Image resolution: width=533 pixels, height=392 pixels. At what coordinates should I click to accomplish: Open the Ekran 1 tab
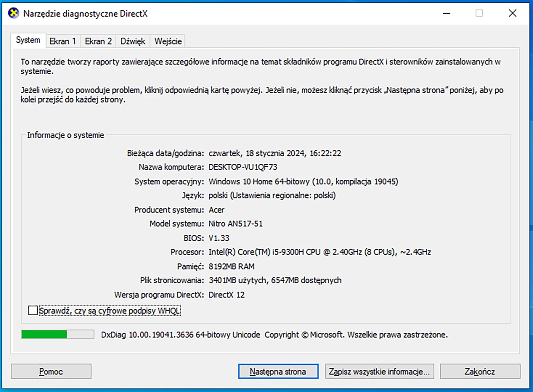[x=63, y=41]
